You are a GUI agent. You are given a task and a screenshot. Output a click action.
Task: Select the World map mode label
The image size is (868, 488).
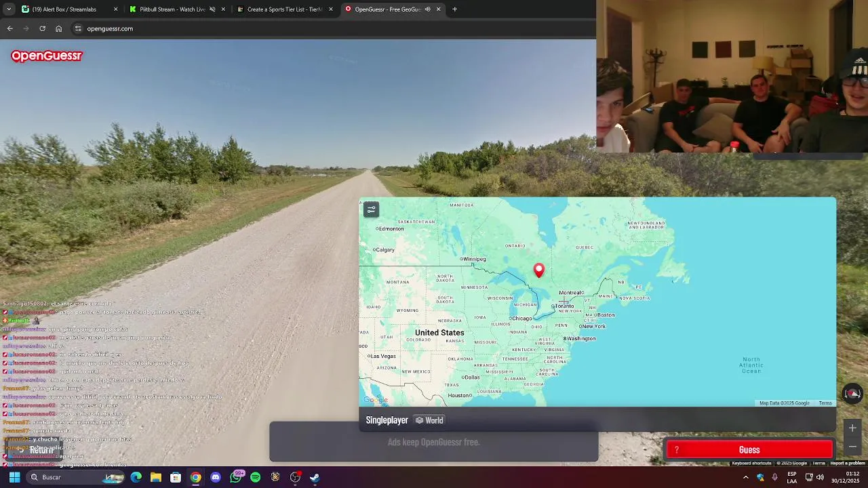[x=429, y=420]
